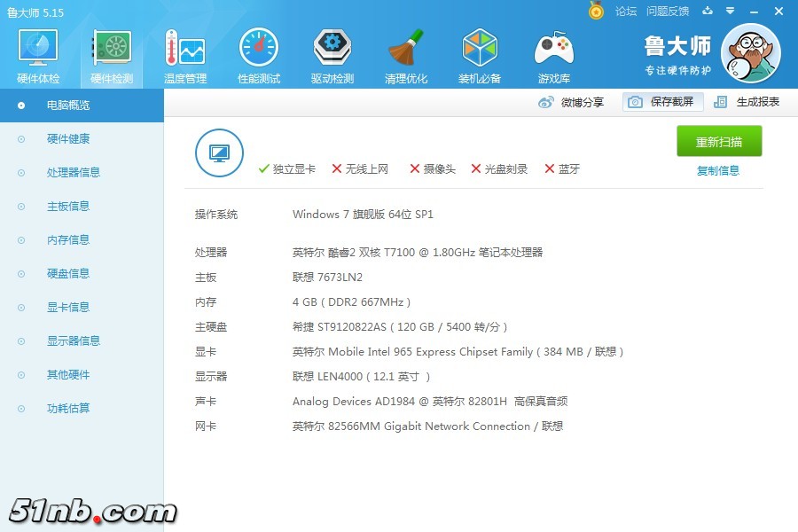Click the 复制信息 copy info link
Viewport: 798px width, 532px height.
coord(718,171)
